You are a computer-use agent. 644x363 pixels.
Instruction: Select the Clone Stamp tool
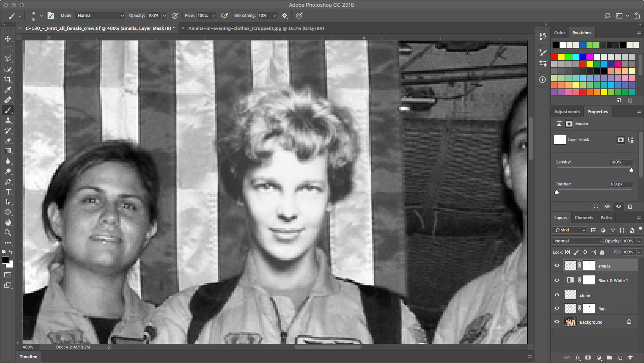[x=8, y=120]
